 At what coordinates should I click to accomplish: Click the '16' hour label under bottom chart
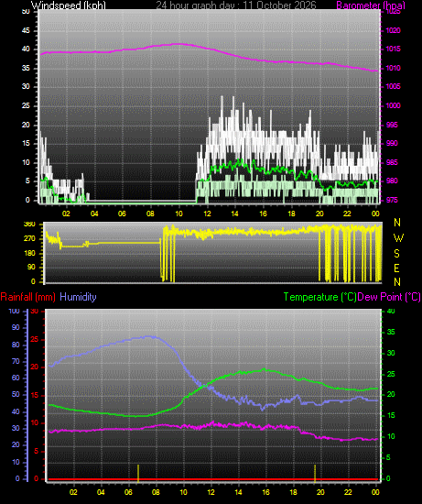tap(265, 492)
